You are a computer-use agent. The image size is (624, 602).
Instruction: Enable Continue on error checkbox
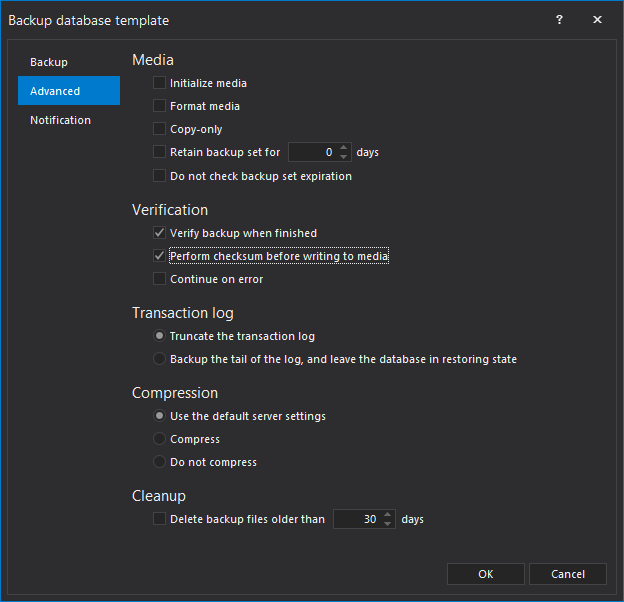[160, 279]
